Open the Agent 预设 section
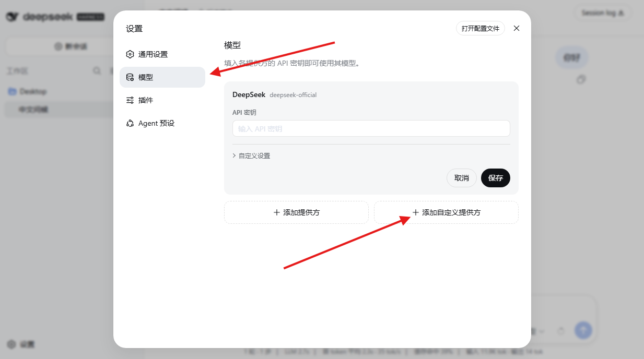 click(162, 123)
